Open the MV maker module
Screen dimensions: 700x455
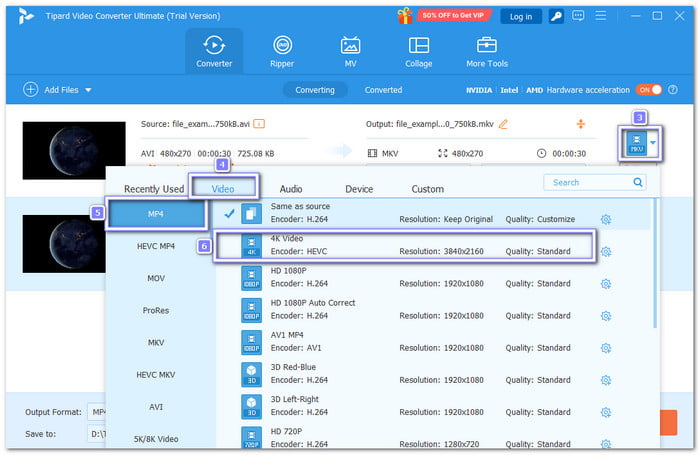click(x=350, y=51)
